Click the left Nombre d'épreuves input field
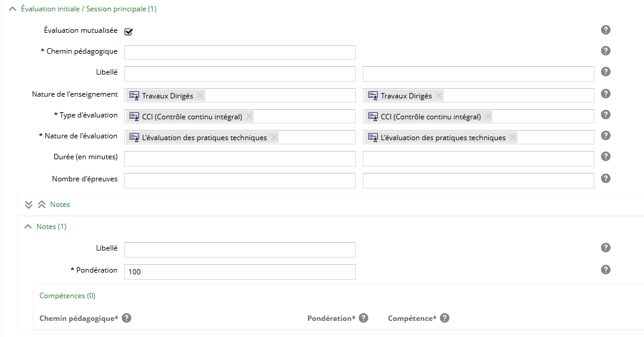644x337 pixels. point(239,181)
